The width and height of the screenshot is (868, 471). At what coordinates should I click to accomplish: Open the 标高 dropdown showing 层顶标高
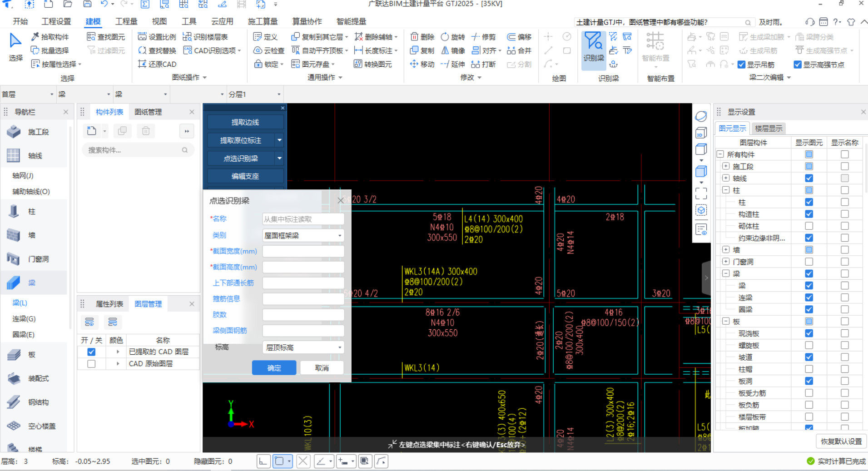[303, 347]
